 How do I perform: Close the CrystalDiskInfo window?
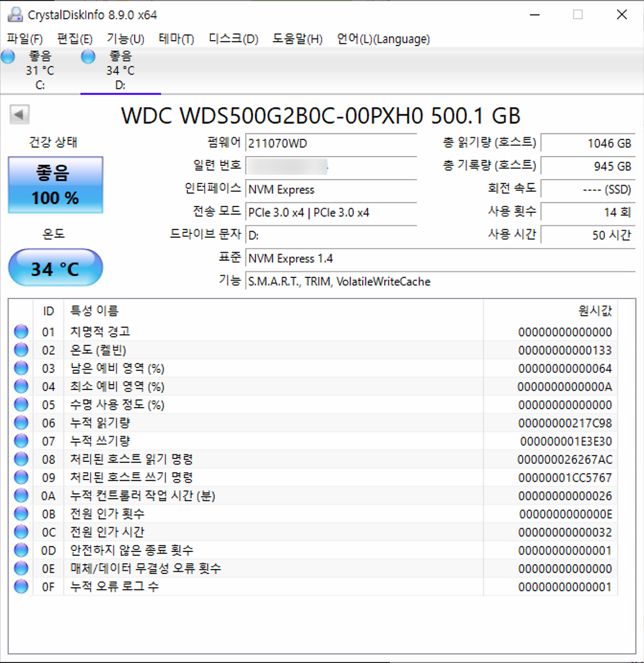pyautogui.click(x=621, y=14)
